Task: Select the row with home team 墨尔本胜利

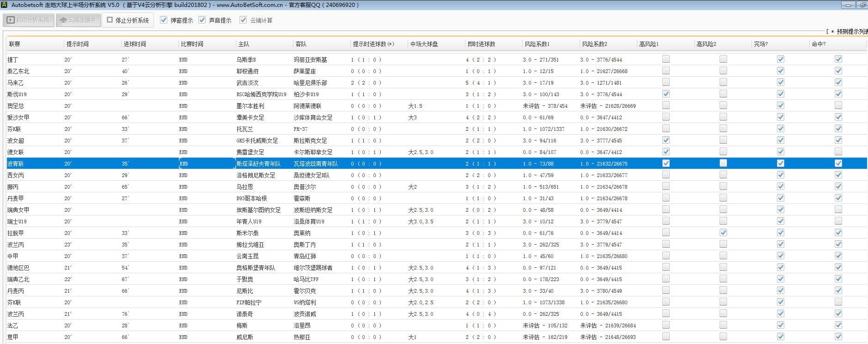Action: [250, 106]
